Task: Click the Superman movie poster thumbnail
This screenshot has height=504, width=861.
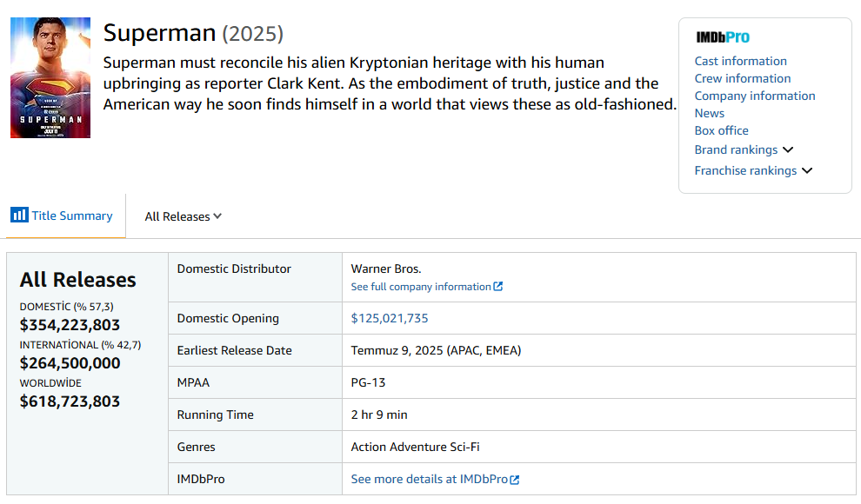Action: [50, 77]
